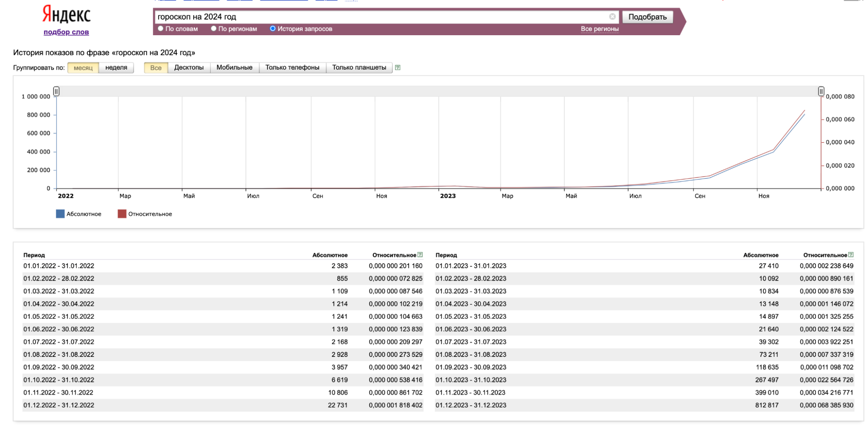868x426 pixels.
Task: Click the absolute value 118 635
Action: click(767, 367)
